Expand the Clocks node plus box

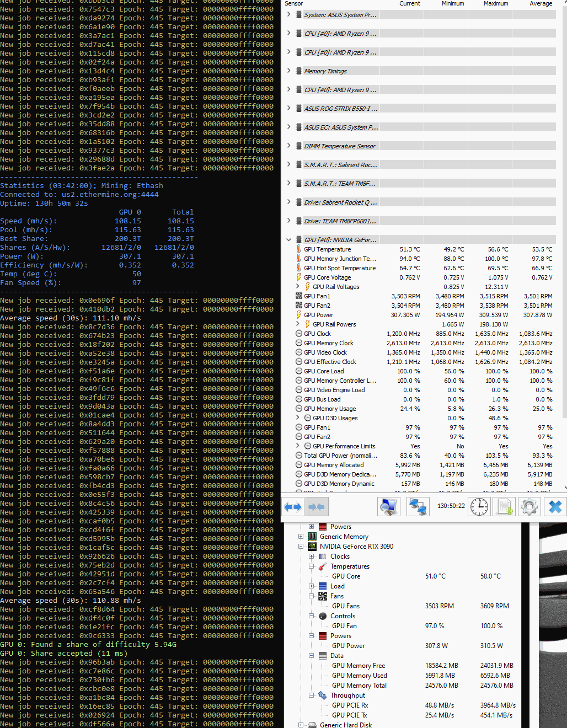click(312, 556)
